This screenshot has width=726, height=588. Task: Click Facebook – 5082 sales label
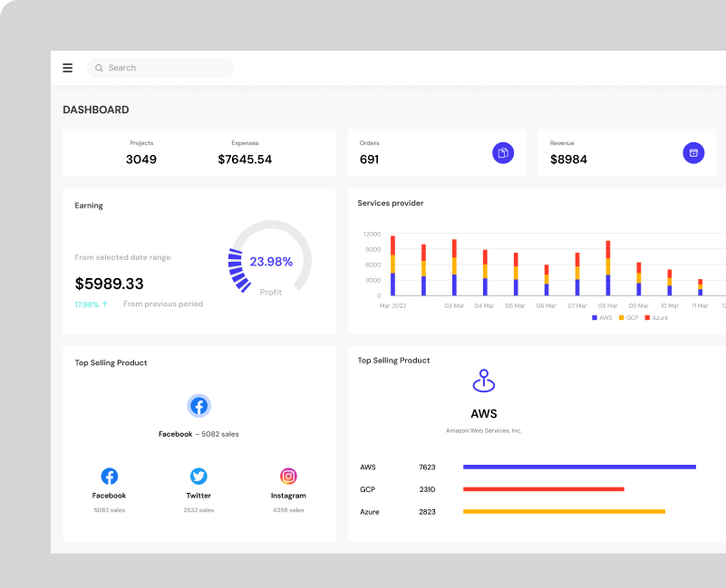click(x=198, y=434)
